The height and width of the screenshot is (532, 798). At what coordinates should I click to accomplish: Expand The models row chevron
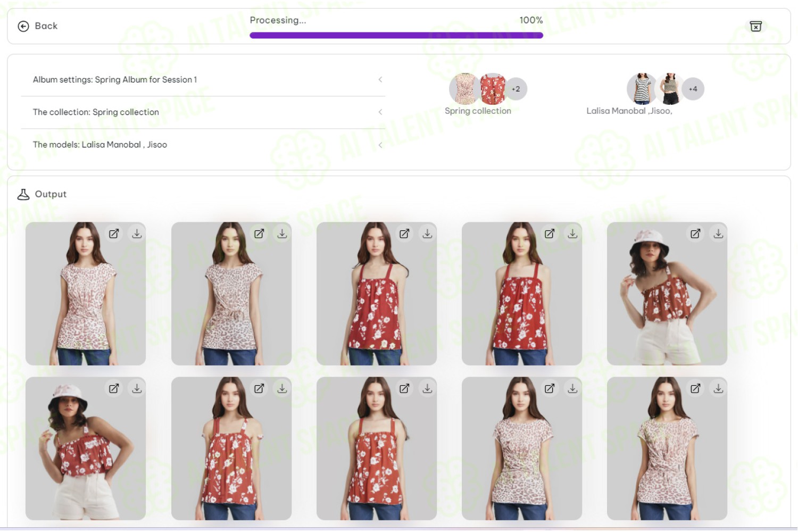click(x=380, y=145)
